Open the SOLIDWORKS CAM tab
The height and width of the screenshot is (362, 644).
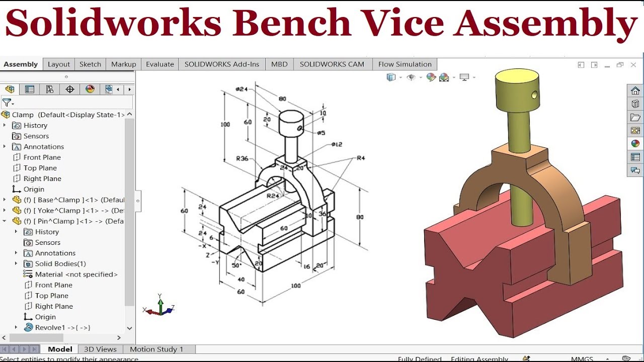tap(332, 64)
